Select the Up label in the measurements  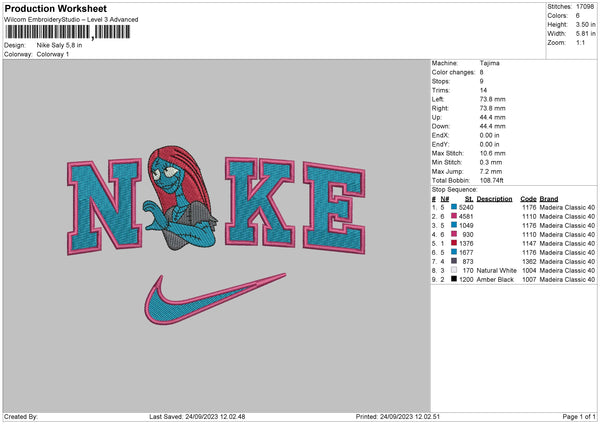(436, 117)
